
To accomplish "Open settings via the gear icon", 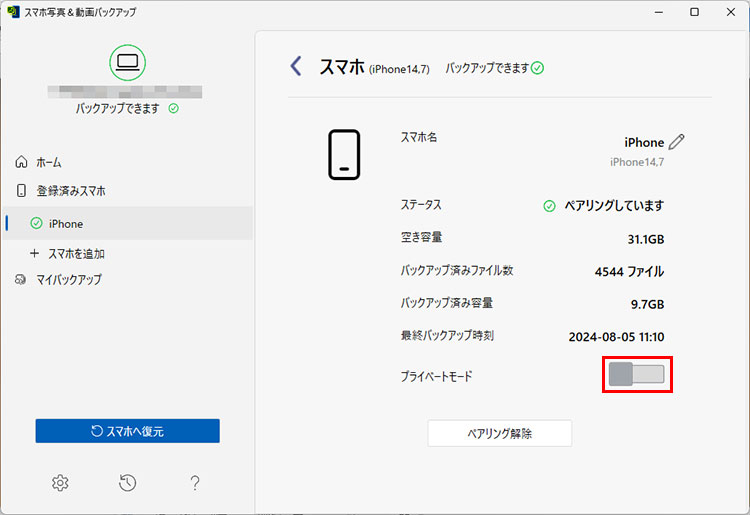I will click(60, 483).
